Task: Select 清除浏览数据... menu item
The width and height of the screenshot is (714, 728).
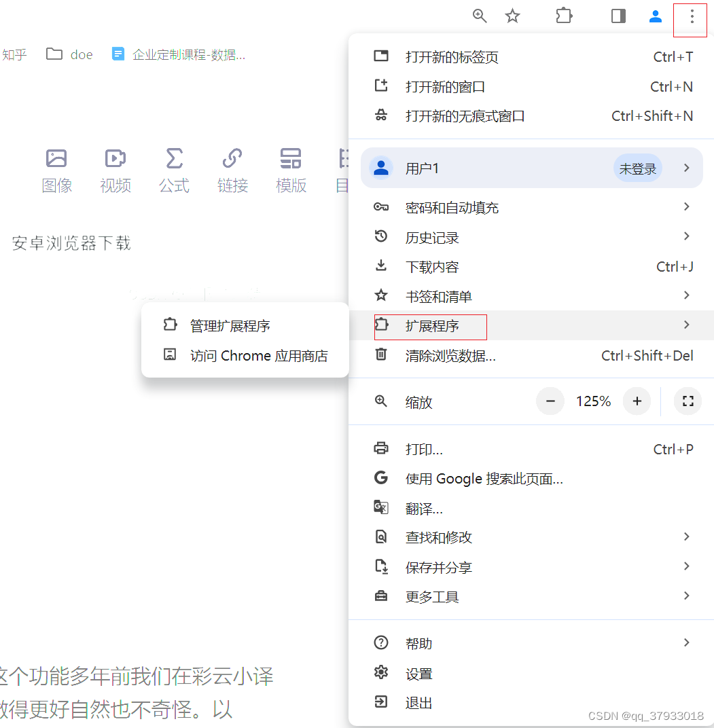Action: click(x=531, y=356)
